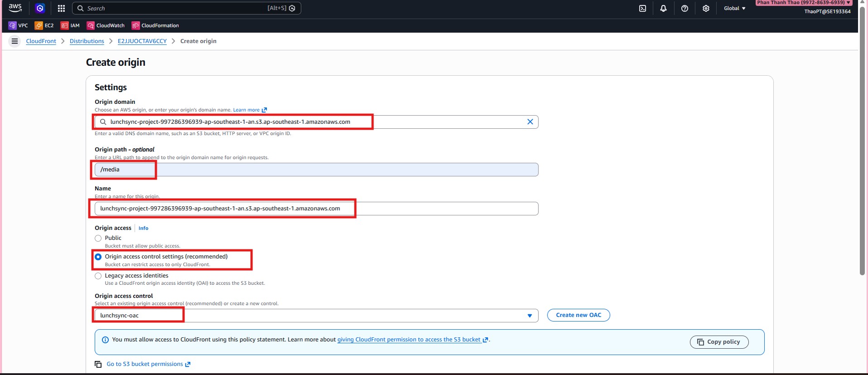868x375 pixels.
Task: Click the Copy policy button
Action: coord(718,342)
